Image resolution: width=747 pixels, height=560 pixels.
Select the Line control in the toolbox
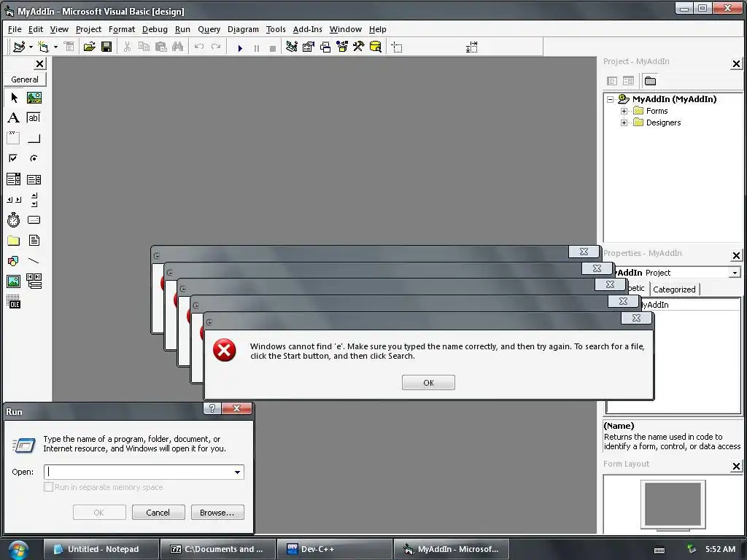tap(34, 260)
